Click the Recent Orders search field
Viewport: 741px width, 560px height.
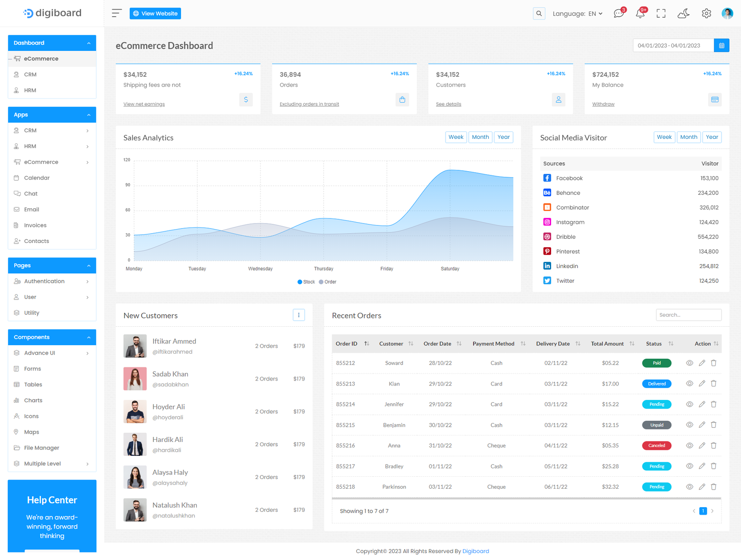688,315
